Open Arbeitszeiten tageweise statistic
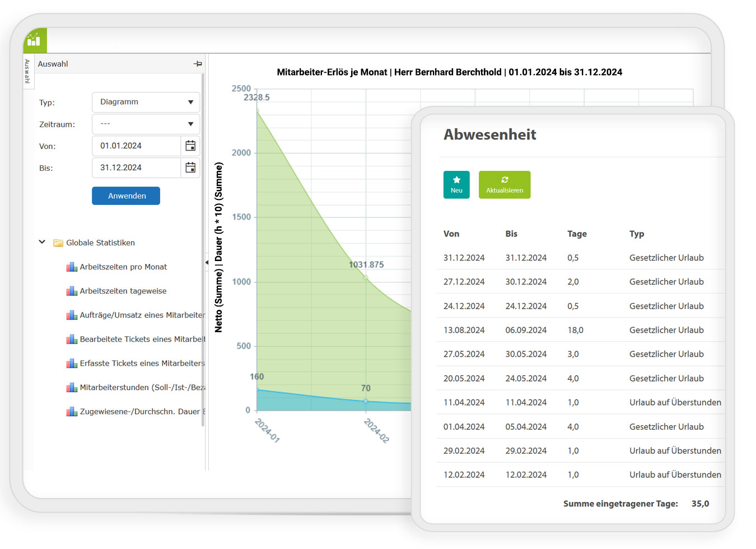The height and width of the screenshot is (549, 756). tap(123, 291)
